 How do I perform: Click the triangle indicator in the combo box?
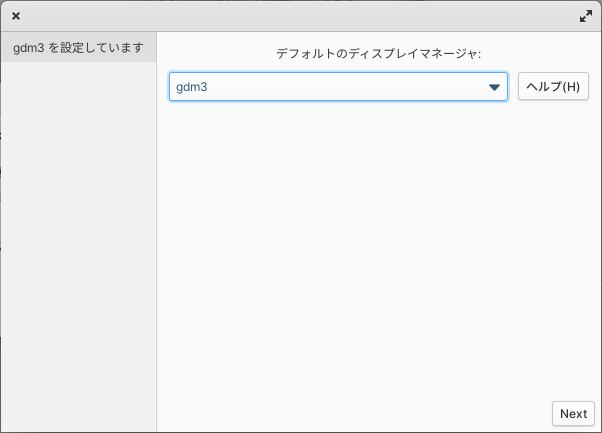[x=494, y=88]
